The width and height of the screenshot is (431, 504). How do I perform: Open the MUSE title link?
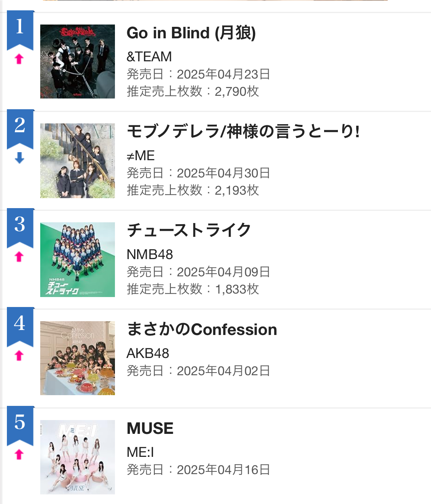pos(150,428)
